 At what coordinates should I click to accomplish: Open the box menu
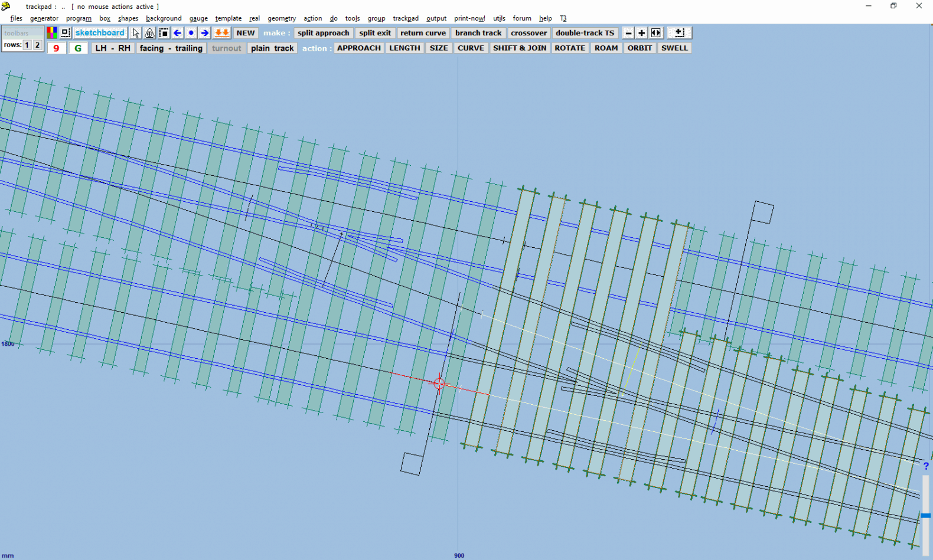click(x=105, y=18)
